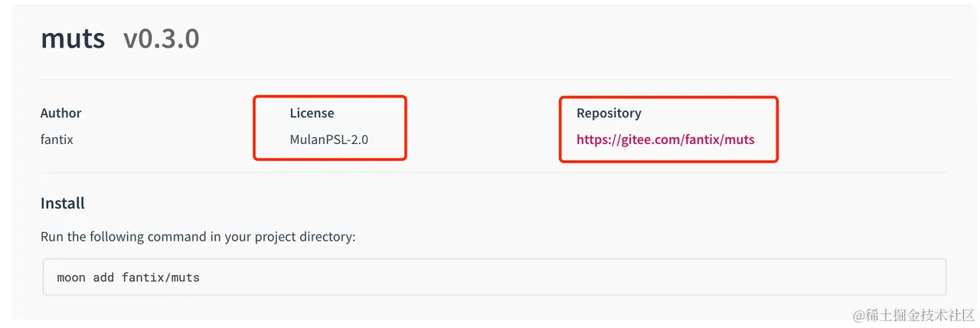
Task: Click the 'https' prefix of the repository URL
Action: 593,139
